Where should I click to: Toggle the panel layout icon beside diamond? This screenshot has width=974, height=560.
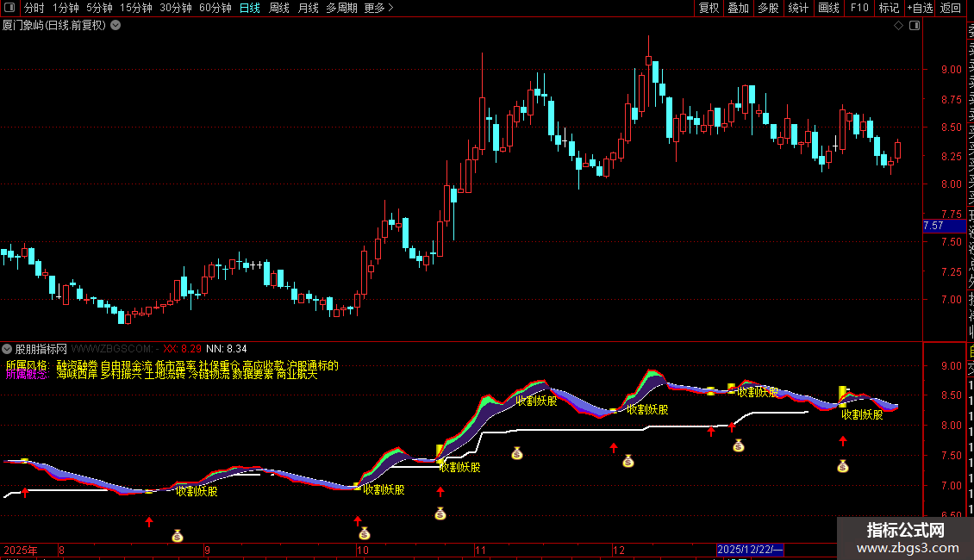point(915,26)
